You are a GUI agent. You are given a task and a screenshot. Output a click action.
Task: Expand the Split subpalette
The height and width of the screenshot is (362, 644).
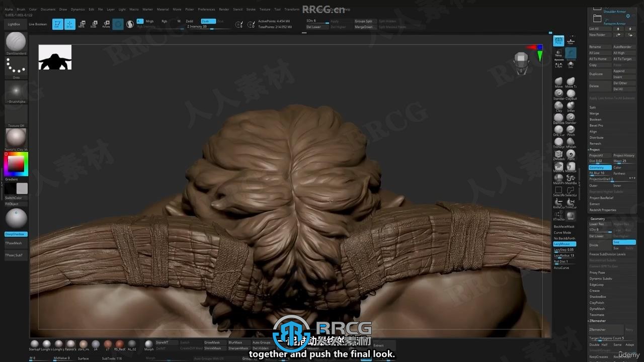pos(593,107)
